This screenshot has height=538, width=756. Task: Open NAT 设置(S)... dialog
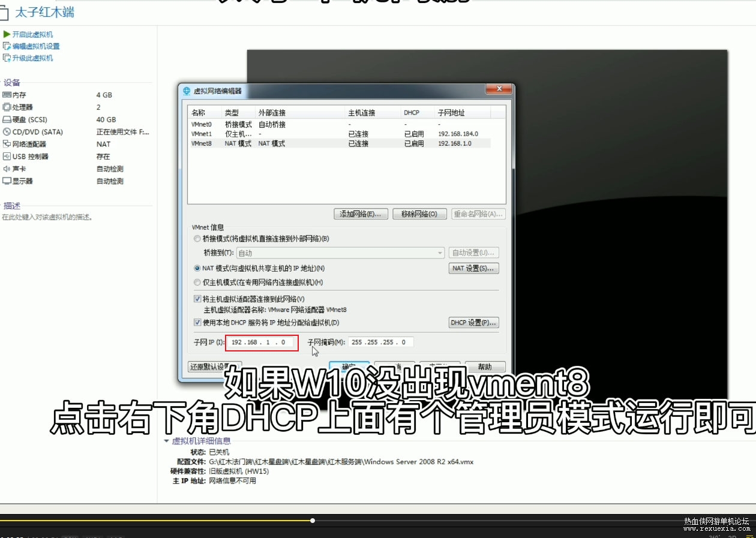474,269
